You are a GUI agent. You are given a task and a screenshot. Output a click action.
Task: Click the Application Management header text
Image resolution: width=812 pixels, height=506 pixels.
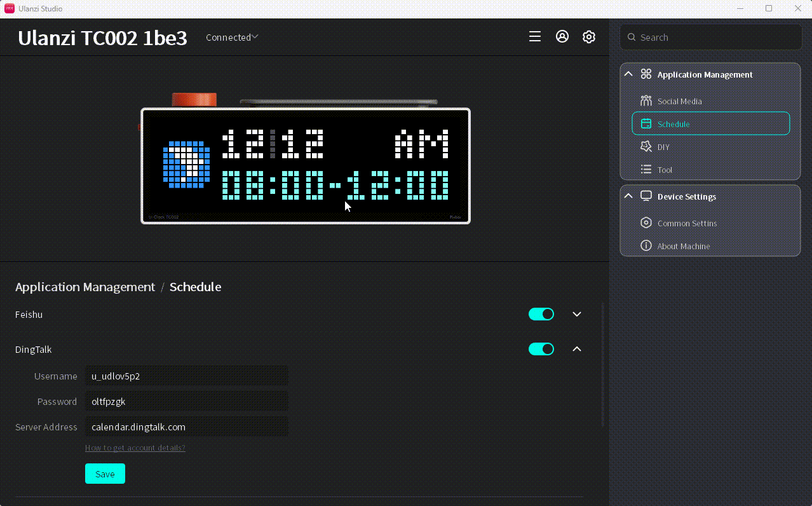(705, 74)
